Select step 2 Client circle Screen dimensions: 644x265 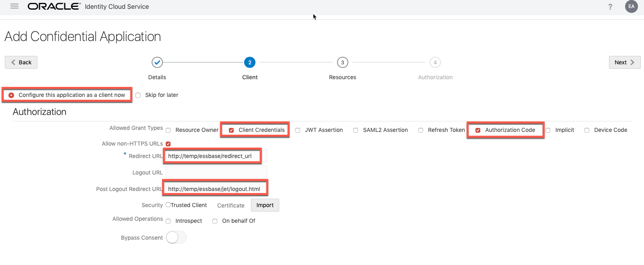pos(250,62)
